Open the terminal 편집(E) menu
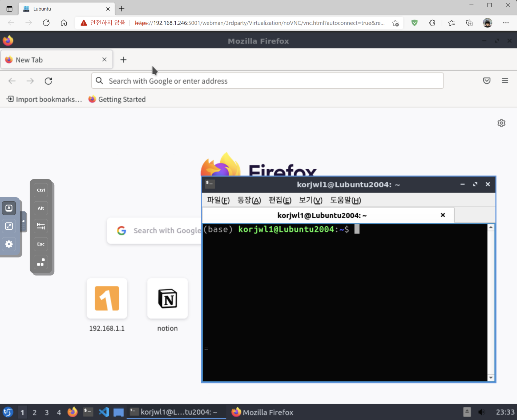The image size is (517, 420). (280, 200)
